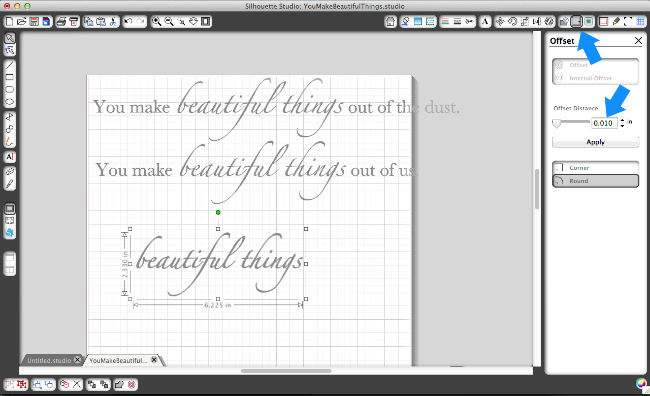Switch to the Untitled.studio tab
Screen dimensions: 650x396
pyautogui.click(x=49, y=360)
